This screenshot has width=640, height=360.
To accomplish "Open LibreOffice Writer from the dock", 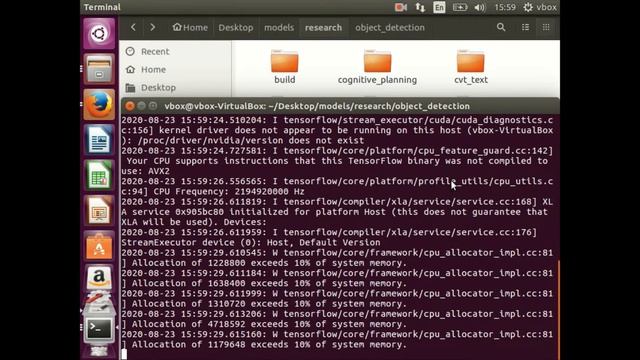I will tap(99, 140).
